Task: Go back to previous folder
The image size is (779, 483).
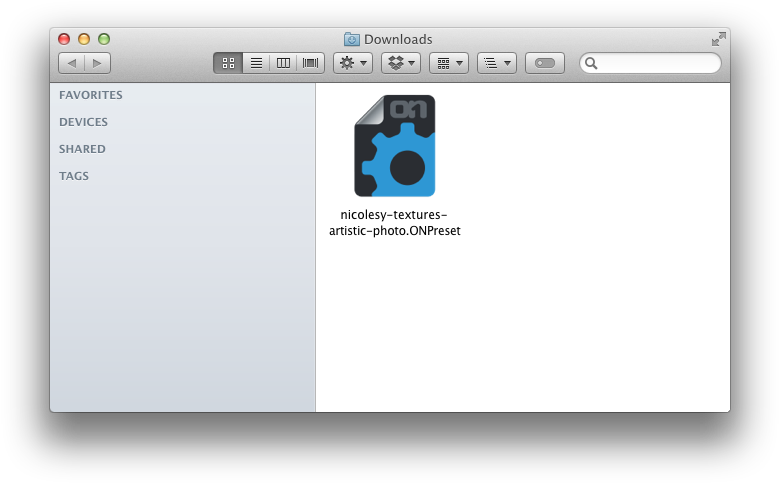Action: pos(71,63)
